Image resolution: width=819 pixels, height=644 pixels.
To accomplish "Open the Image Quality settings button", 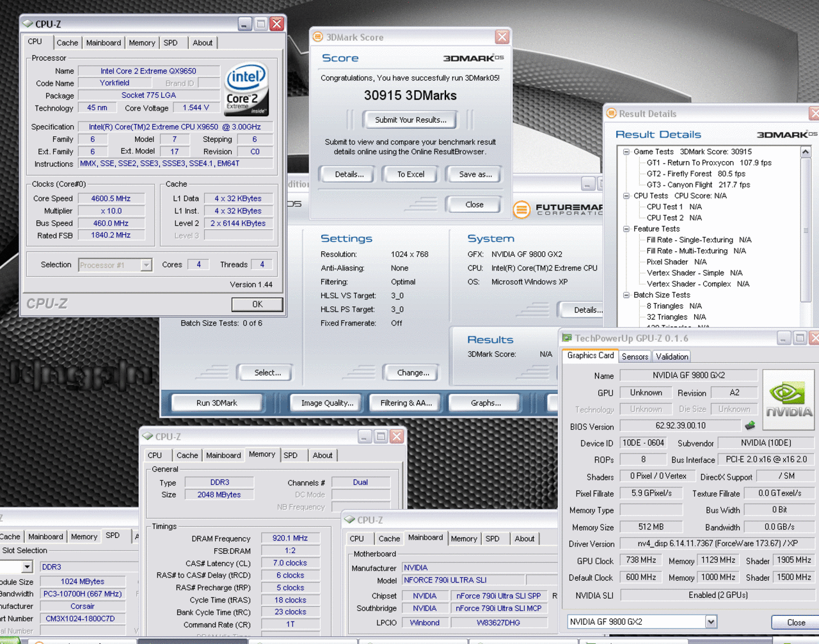I will pos(327,403).
